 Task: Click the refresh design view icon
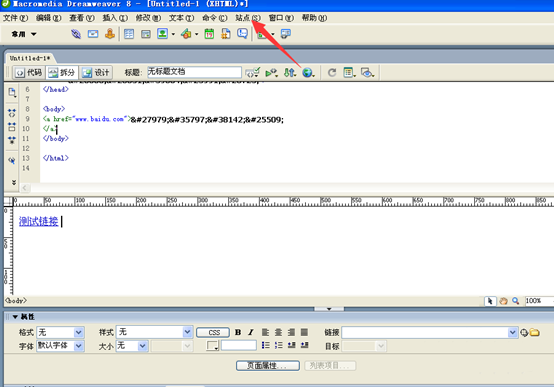[332, 72]
